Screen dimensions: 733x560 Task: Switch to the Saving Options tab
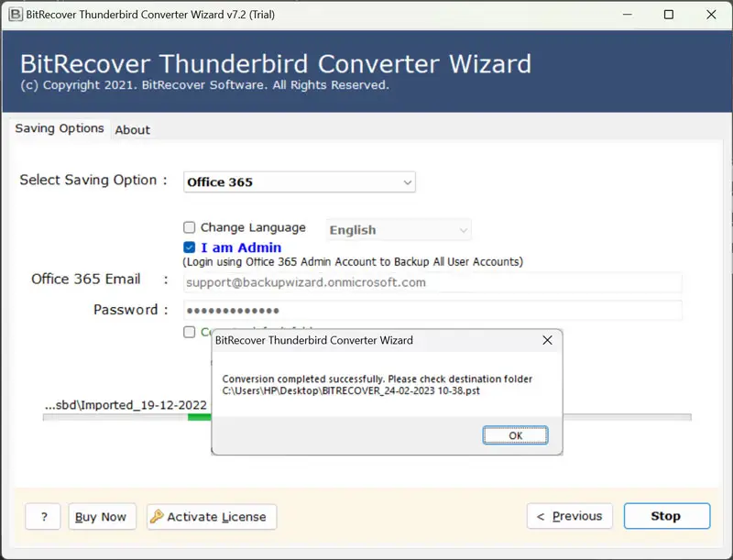pos(60,128)
